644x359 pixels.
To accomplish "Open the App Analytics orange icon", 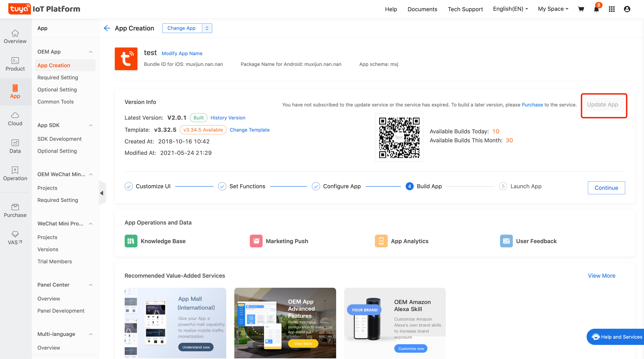I will 381,241.
